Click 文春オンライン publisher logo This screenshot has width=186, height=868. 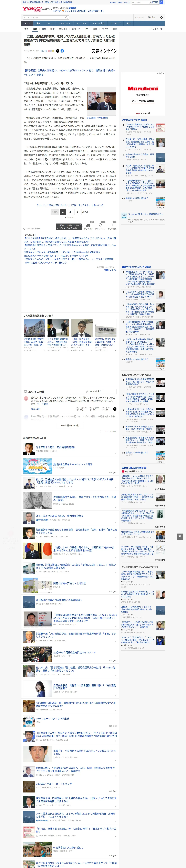104,51
